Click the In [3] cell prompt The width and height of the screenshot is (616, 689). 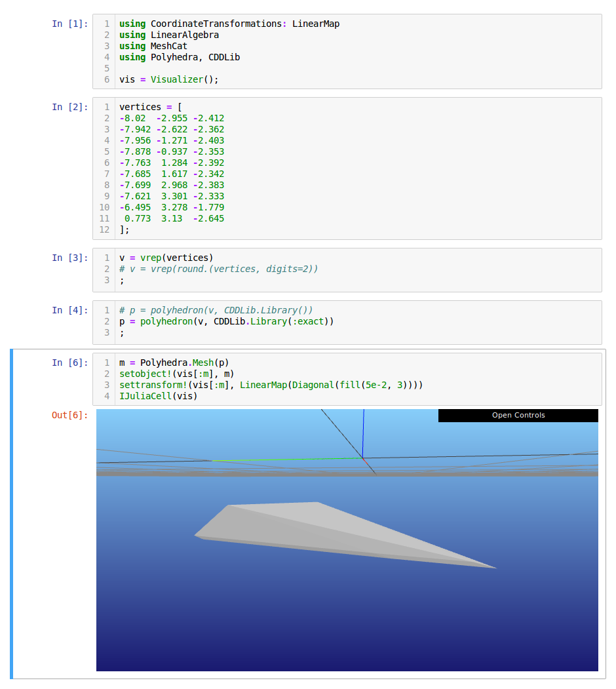[x=70, y=258]
